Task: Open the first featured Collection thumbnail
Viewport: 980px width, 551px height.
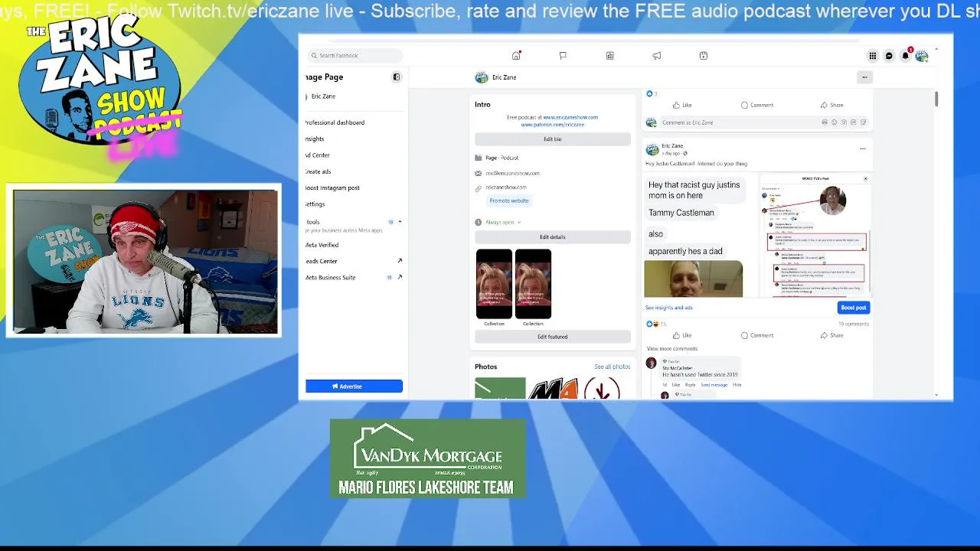Action: coord(494,284)
